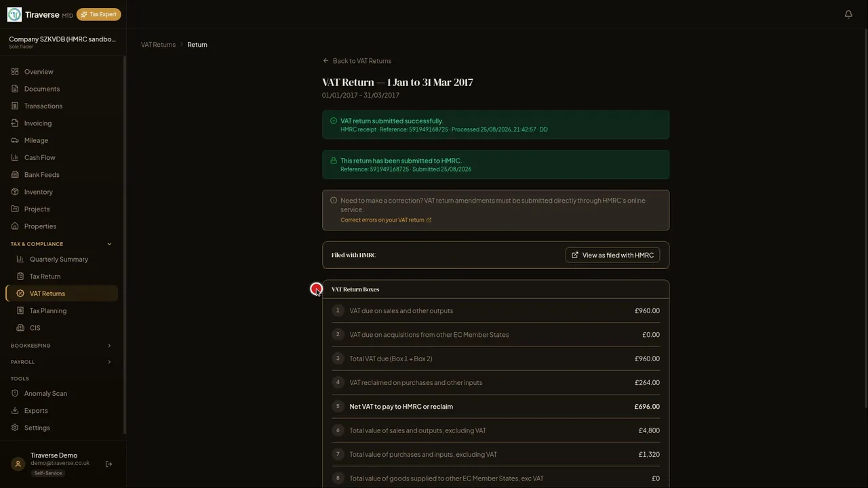Click the Settings gear icon
The height and width of the screenshot is (488, 868).
tap(15, 428)
